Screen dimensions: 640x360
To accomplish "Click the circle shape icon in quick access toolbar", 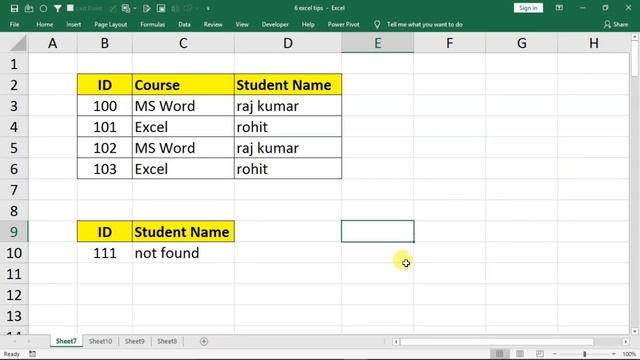I will (43, 8).
